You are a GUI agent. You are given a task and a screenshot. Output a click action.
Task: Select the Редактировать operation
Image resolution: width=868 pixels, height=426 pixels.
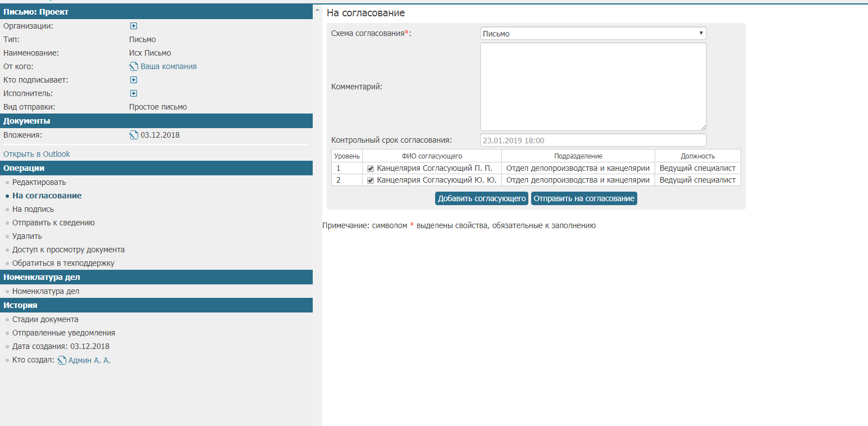tap(39, 182)
